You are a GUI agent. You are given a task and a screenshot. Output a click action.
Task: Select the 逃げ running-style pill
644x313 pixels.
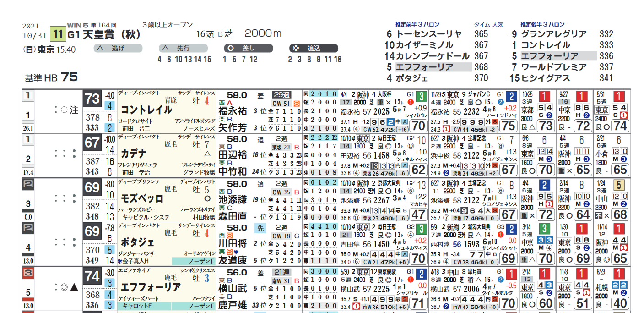[x=118, y=48]
